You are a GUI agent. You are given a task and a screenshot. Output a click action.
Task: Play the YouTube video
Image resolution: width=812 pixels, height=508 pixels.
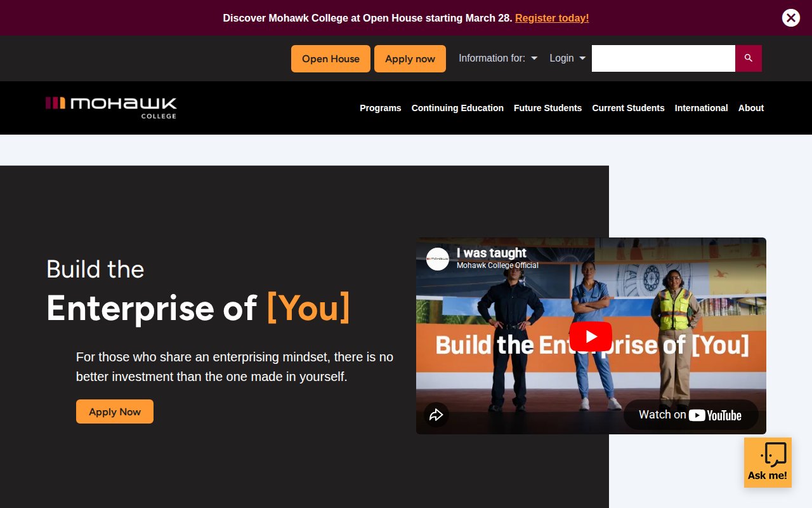click(591, 337)
